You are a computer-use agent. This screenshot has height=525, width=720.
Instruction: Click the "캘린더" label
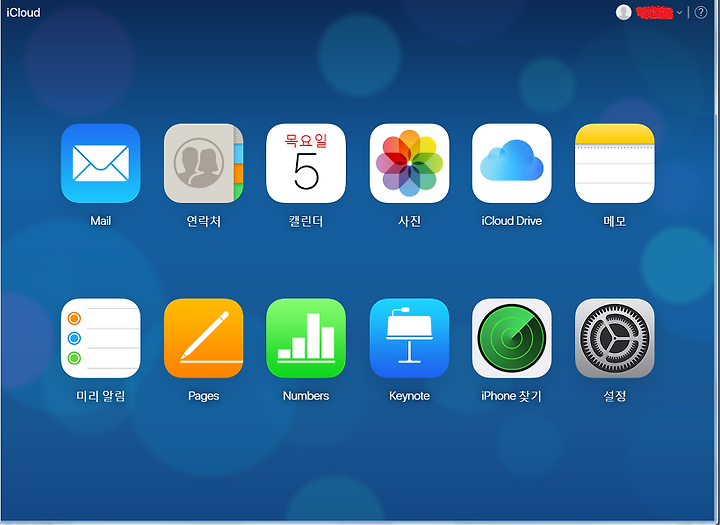click(306, 221)
